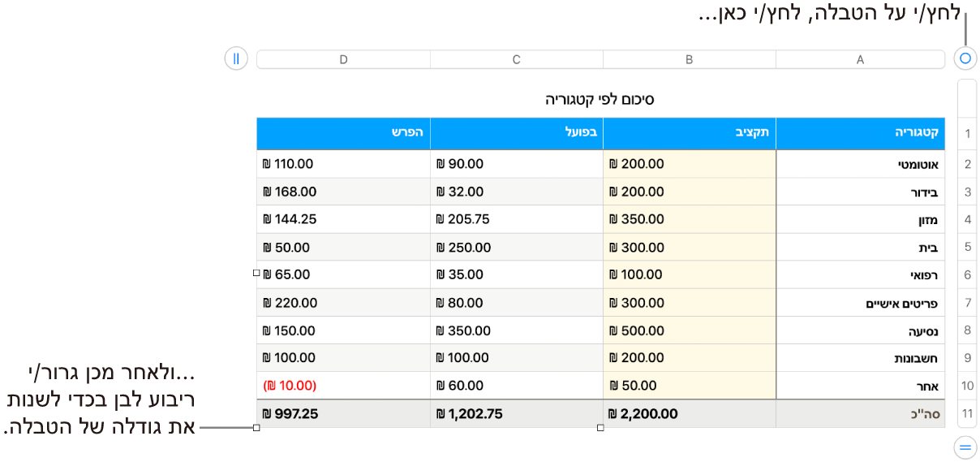
Task: Select row 6 header number
Action: (967, 275)
